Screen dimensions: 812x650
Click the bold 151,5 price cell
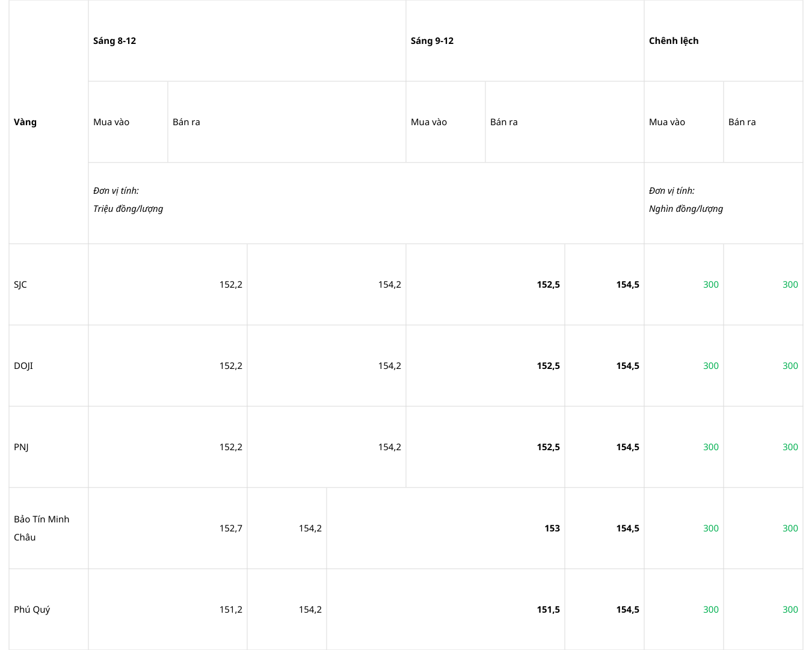(548, 610)
